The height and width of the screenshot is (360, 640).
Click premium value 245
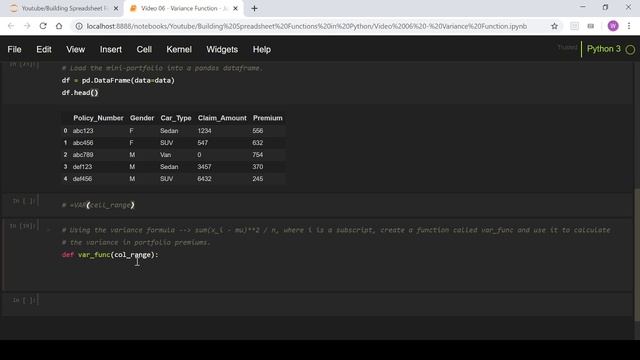point(258,179)
